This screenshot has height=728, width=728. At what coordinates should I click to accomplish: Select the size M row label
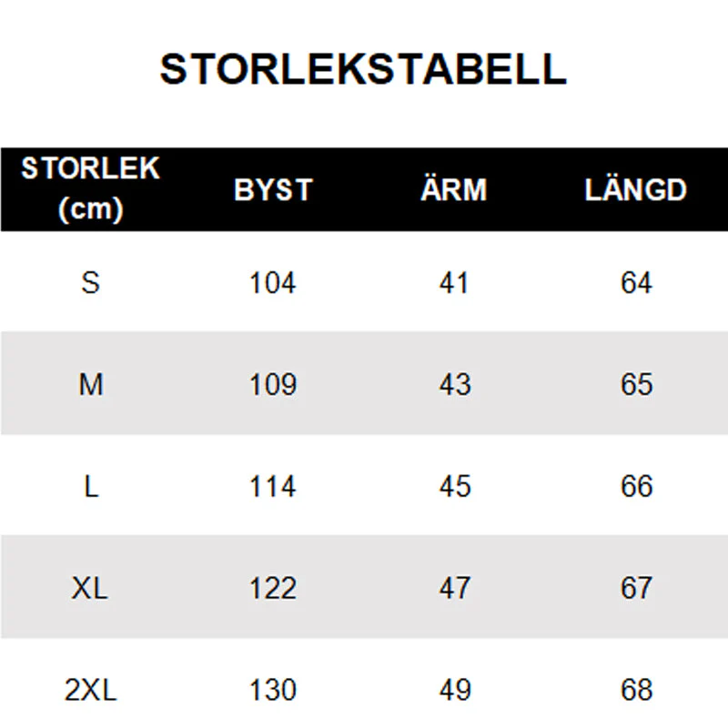tap(90, 384)
